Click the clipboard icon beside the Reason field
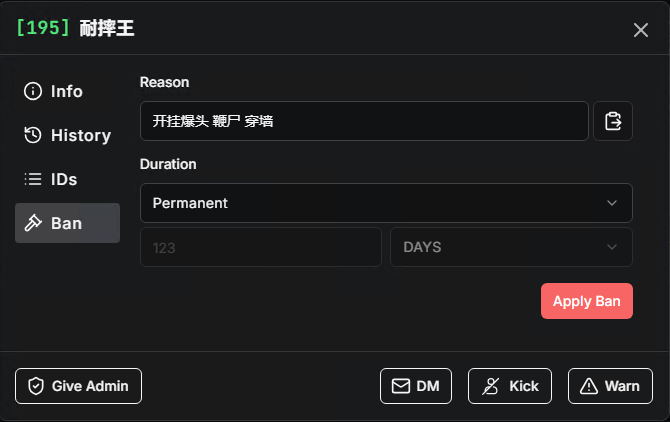Viewport: 670px width, 422px height. click(613, 121)
